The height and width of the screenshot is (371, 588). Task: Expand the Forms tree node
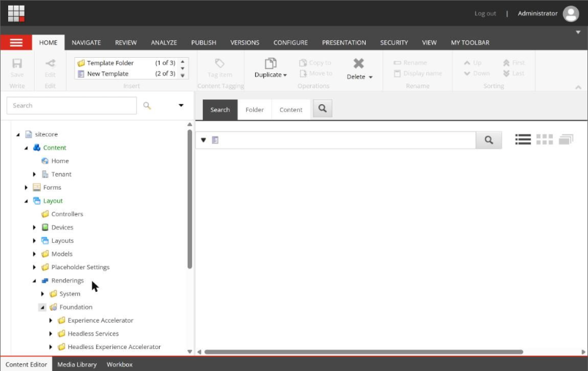coord(26,187)
